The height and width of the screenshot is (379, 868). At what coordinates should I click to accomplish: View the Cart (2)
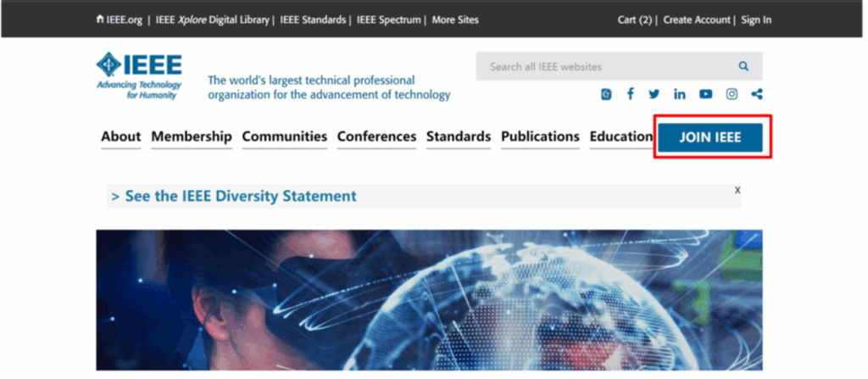point(635,20)
